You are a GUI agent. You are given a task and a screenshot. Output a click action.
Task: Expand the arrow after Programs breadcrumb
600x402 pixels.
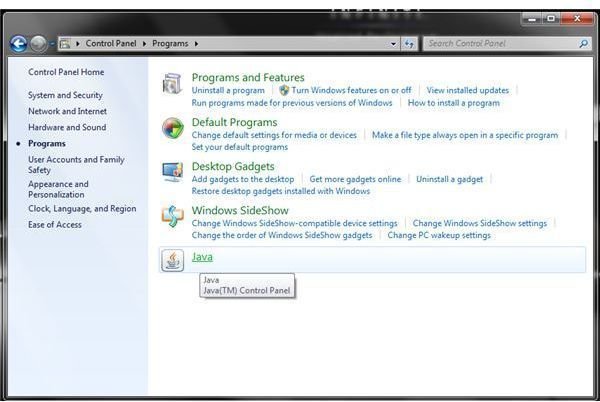(196, 44)
